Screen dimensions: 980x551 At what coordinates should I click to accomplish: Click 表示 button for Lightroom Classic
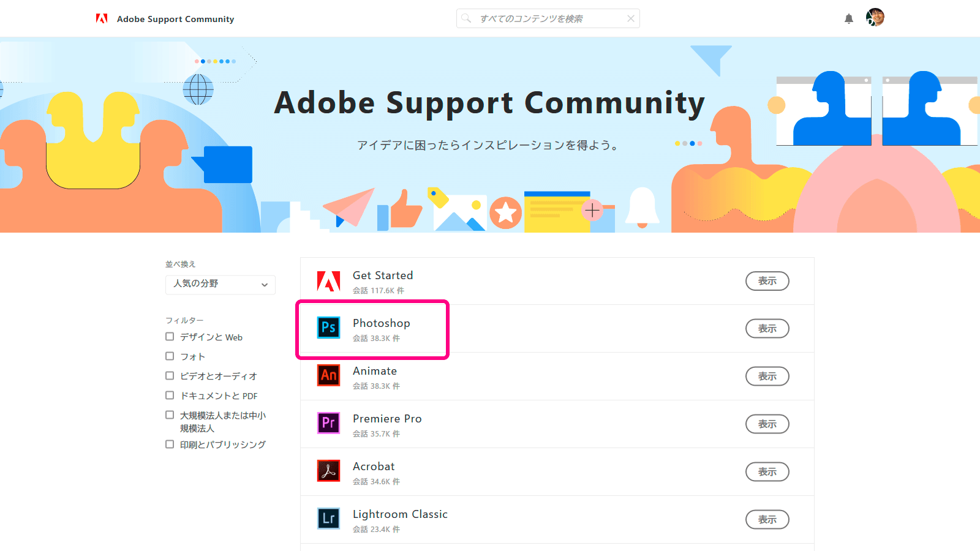pos(767,520)
